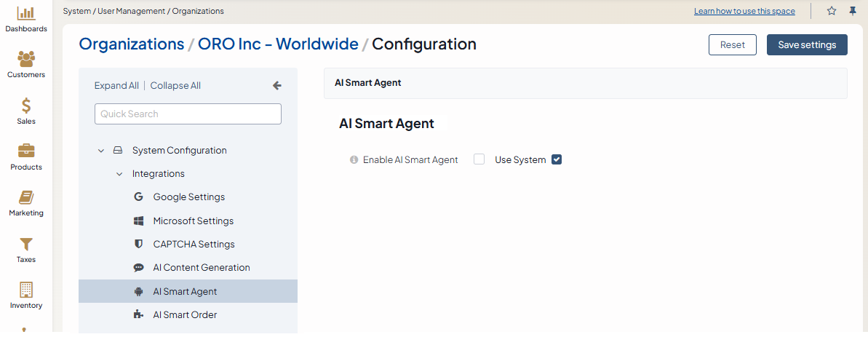This screenshot has width=868, height=353.
Task: Mark page as favorite with star icon
Action: [832, 11]
